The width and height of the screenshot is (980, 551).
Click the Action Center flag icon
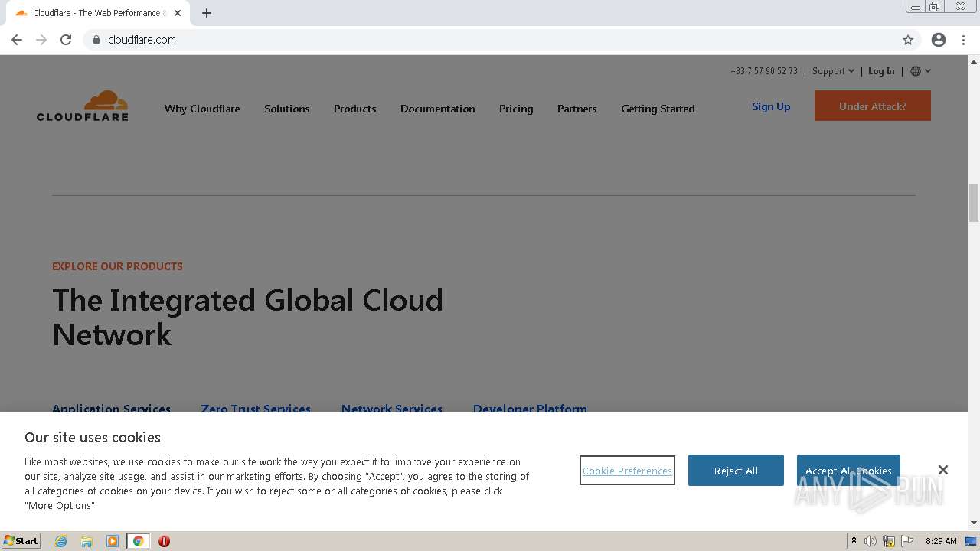tap(907, 541)
